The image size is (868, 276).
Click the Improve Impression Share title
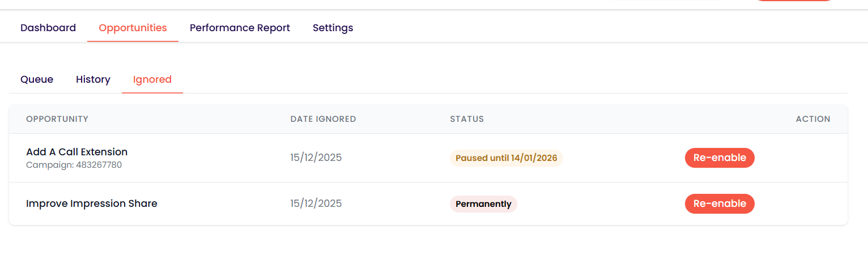click(92, 203)
